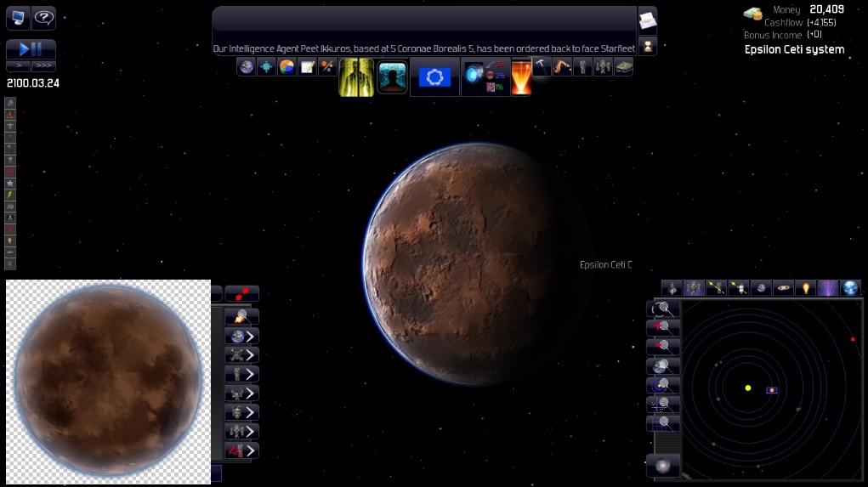The width and height of the screenshot is (868, 487).
Task: Open the blue glowing reactor panel
Action: [x=485, y=77]
